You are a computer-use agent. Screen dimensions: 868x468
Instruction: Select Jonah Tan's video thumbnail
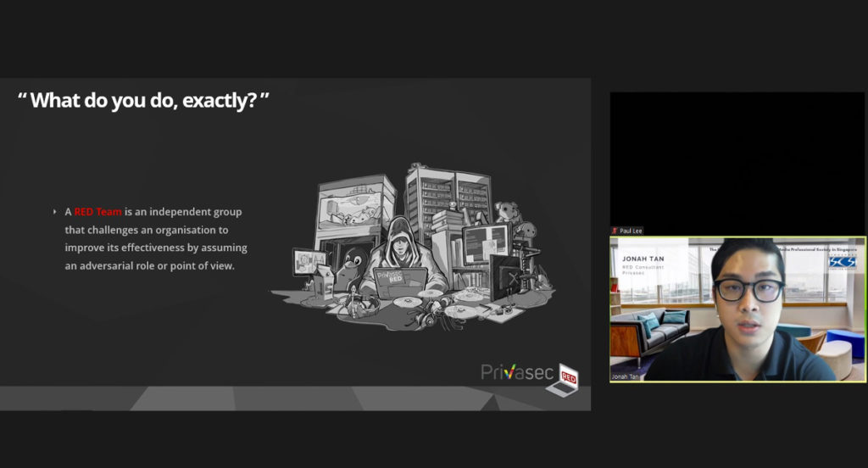pyautogui.click(x=737, y=309)
